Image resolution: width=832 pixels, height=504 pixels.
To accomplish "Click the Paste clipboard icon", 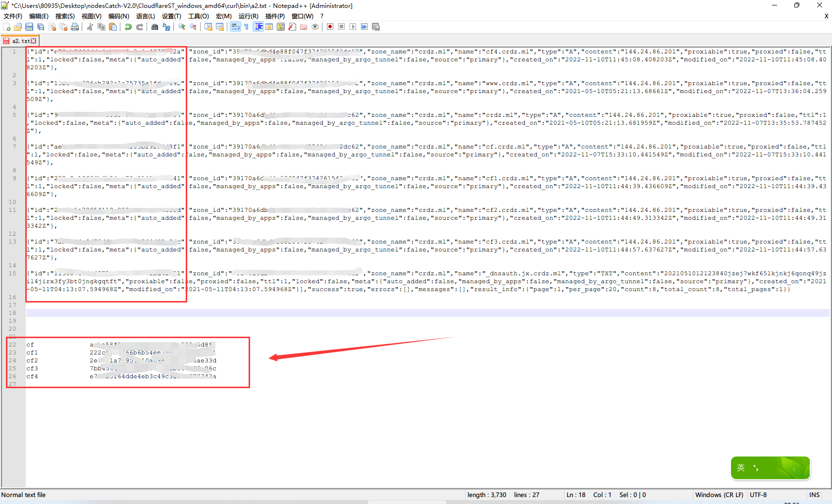I will coord(113,27).
